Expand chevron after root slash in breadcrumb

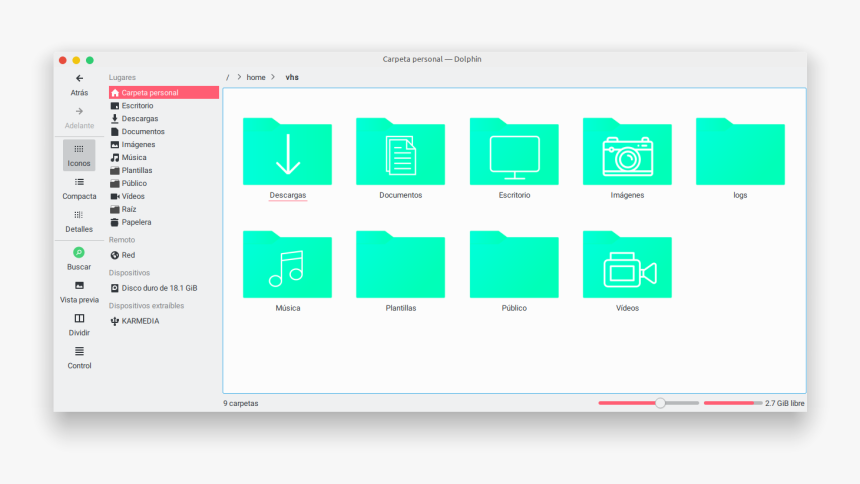[239, 77]
